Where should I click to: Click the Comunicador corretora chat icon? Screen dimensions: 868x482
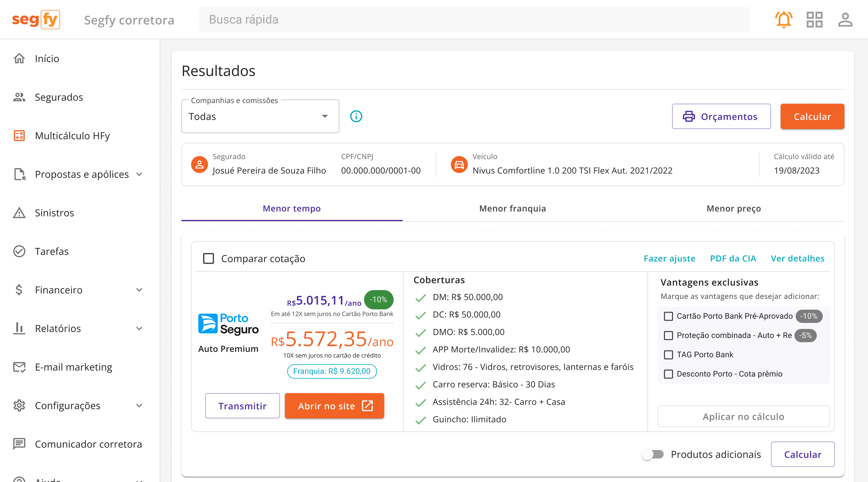[19, 444]
